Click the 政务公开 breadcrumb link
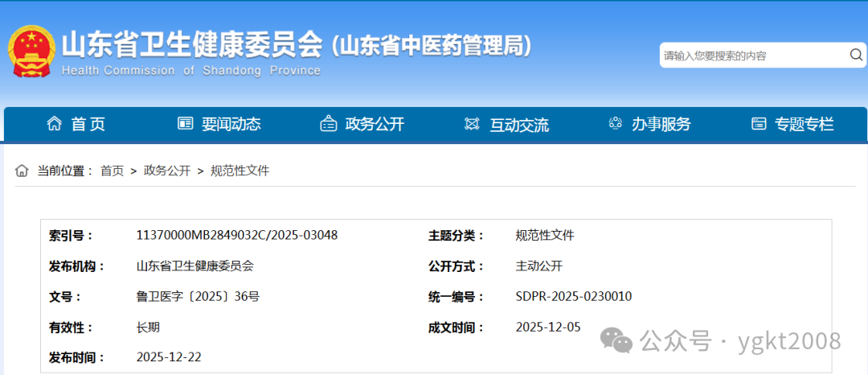 (167, 171)
